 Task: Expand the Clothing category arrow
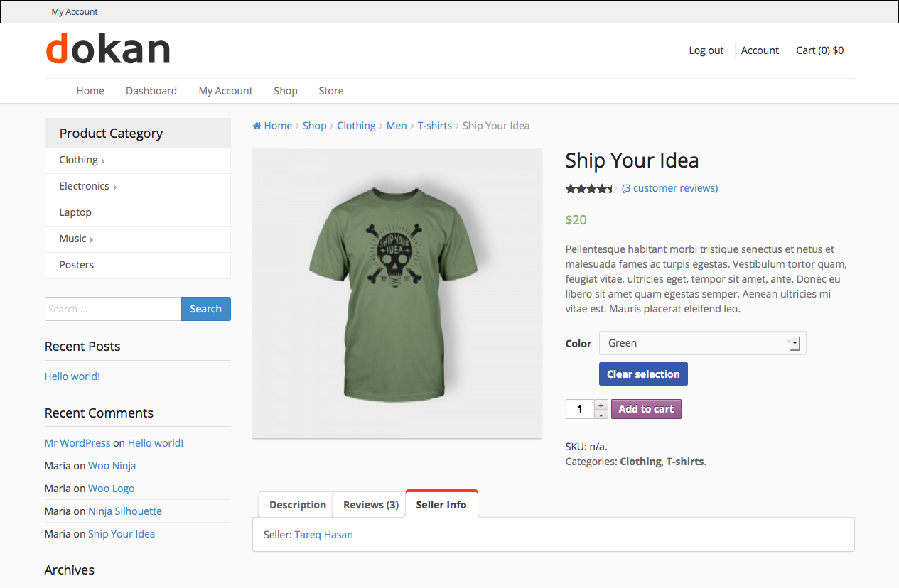[103, 161]
